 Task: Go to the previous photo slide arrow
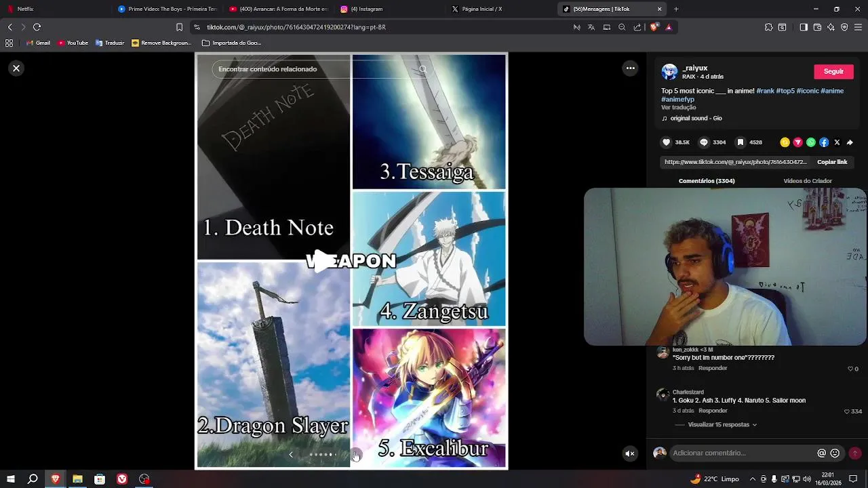point(291,455)
